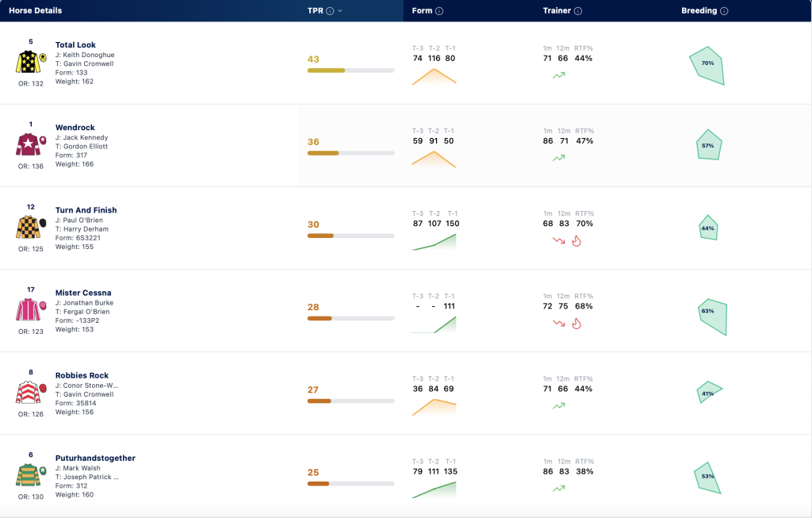812x518 pixels.
Task: Open the Mister Cessna horse link
Action: [83, 293]
